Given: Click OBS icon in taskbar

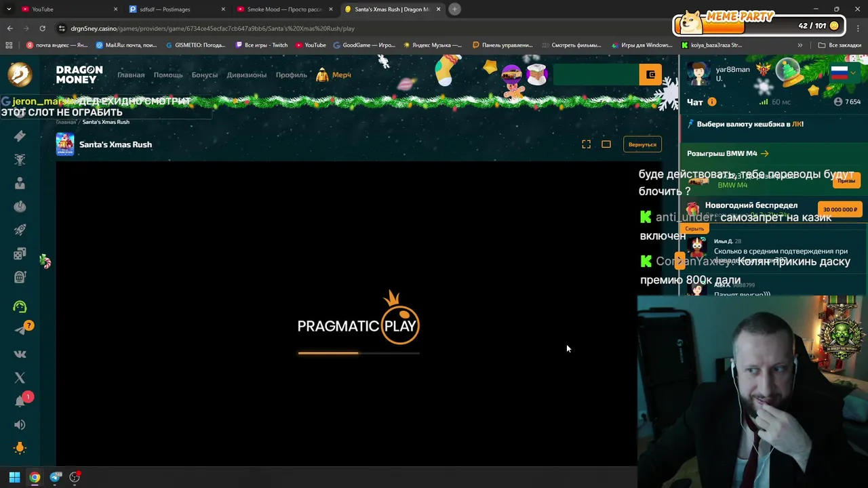Looking at the screenshot, I should coord(75,477).
